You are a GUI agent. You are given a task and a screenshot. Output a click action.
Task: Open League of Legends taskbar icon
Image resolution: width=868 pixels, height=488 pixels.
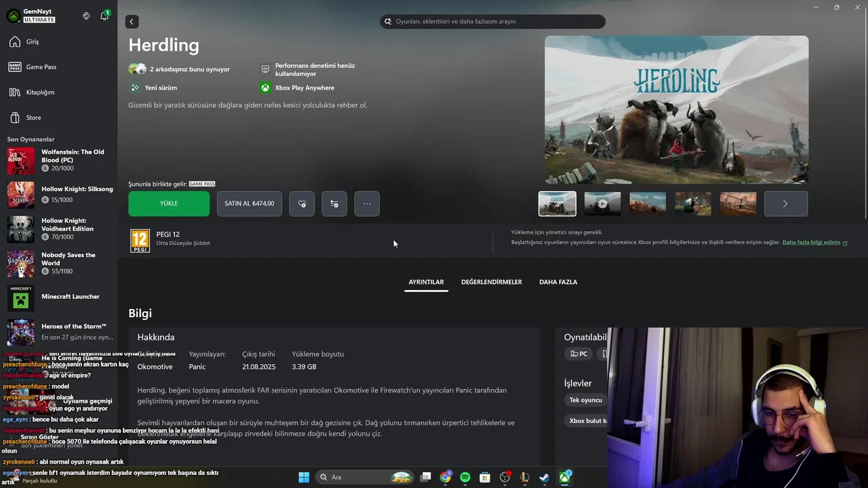tap(524, 477)
